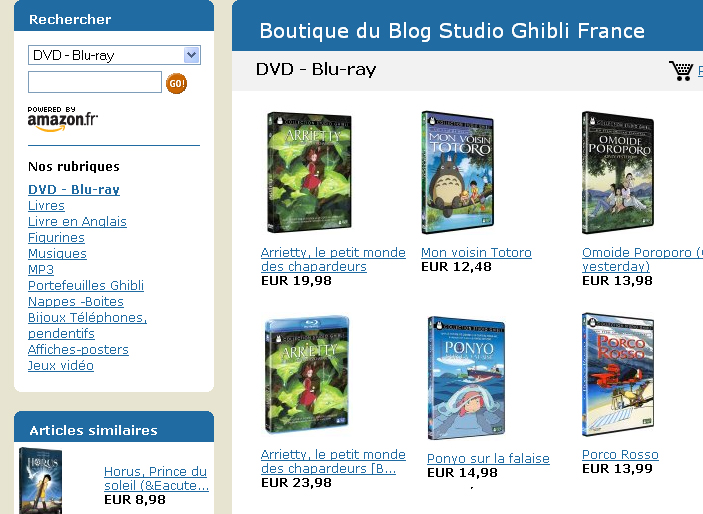Screen dimensions: 703x514
Task: Open the Jeux vidéo category
Action: 61,366
